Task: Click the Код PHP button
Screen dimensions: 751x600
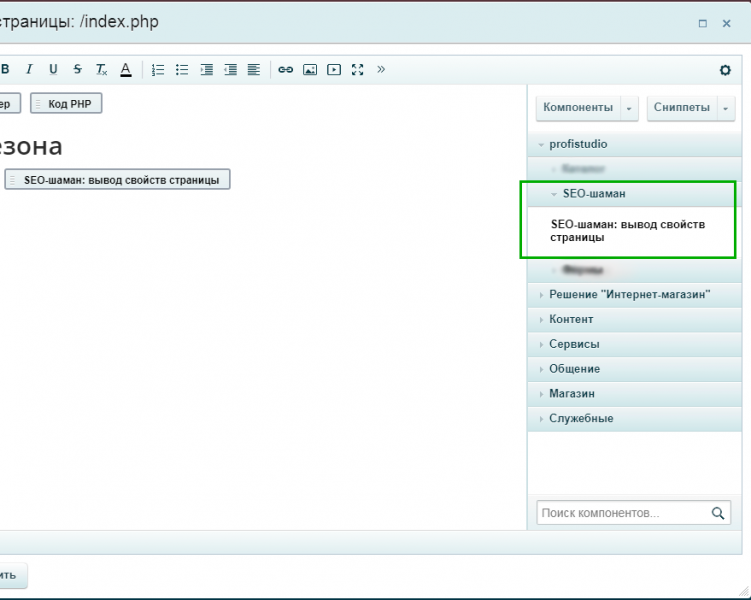Action: (67, 104)
